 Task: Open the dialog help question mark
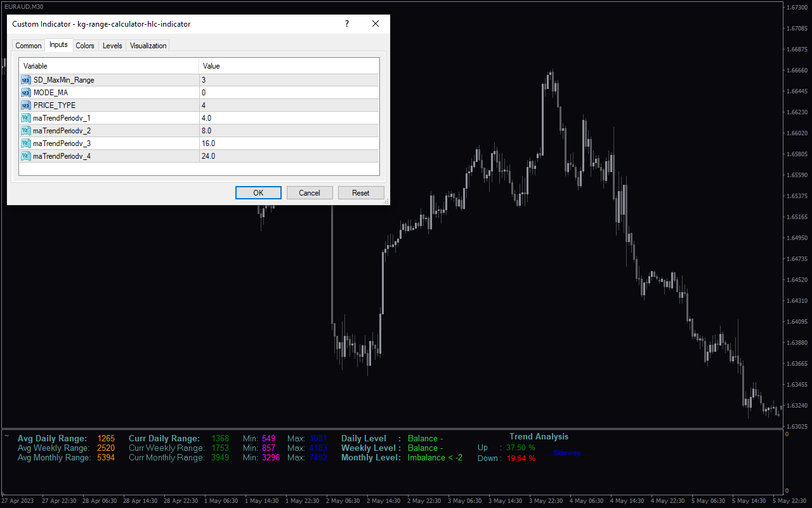346,24
